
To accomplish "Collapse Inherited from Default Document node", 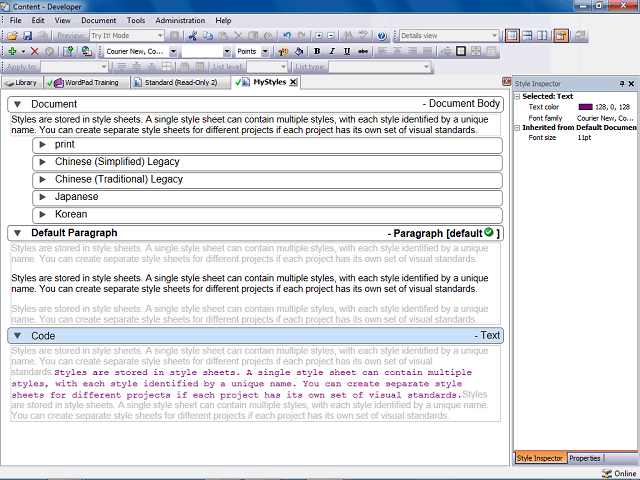I will tap(517, 128).
